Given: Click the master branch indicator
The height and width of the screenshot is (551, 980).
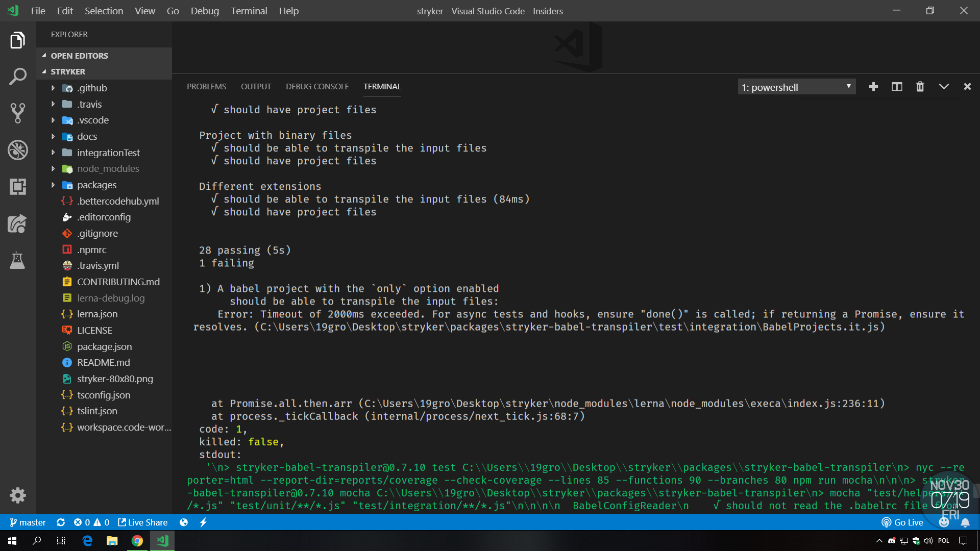Looking at the screenshot, I should coord(28,522).
